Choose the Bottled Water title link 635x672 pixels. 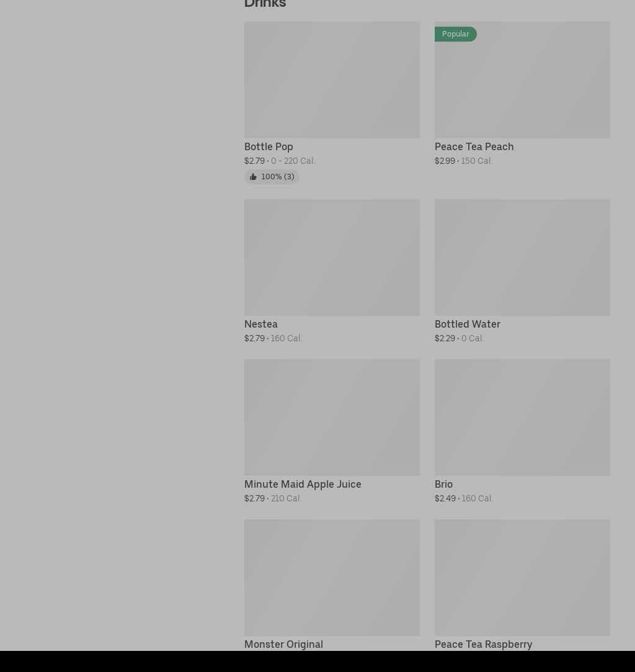(467, 324)
